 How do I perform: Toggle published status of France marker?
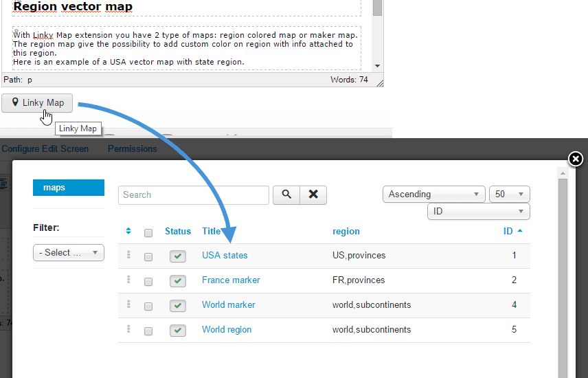(x=178, y=281)
